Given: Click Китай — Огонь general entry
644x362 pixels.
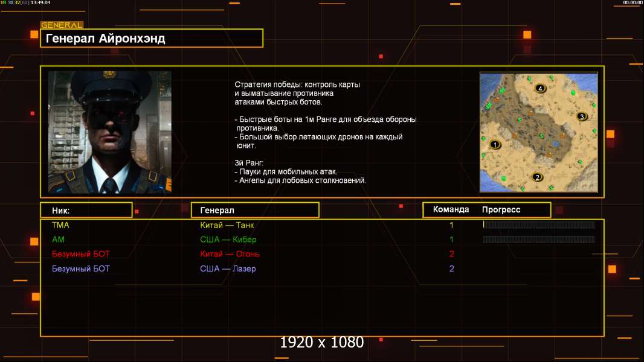Looking at the screenshot, I should 230,254.
